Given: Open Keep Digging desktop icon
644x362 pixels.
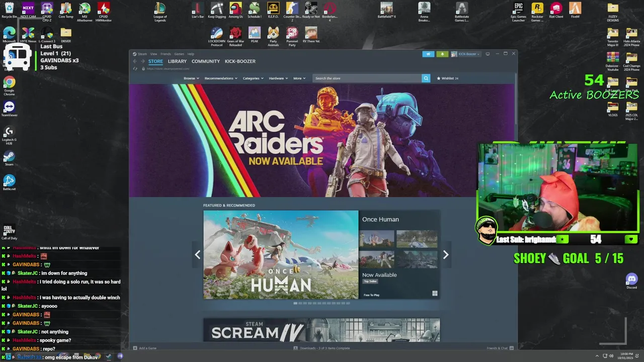Looking at the screenshot, I should [217, 11].
